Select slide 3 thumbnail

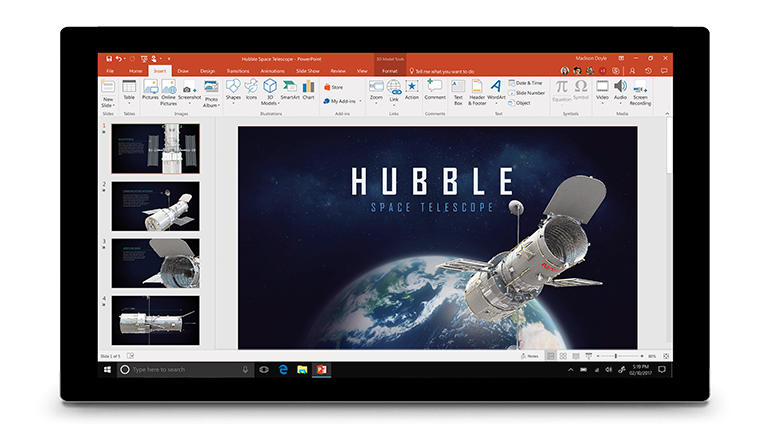[155, 263]
